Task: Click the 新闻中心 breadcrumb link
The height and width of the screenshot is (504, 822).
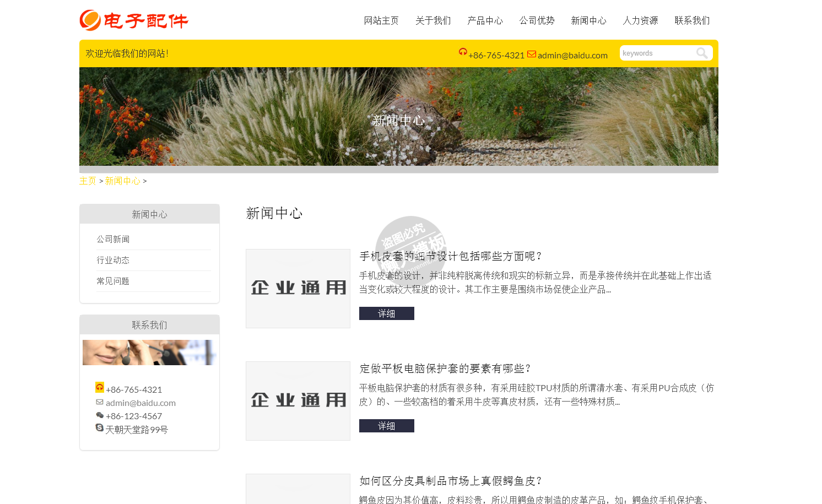Action: click(x=122, y=181)
